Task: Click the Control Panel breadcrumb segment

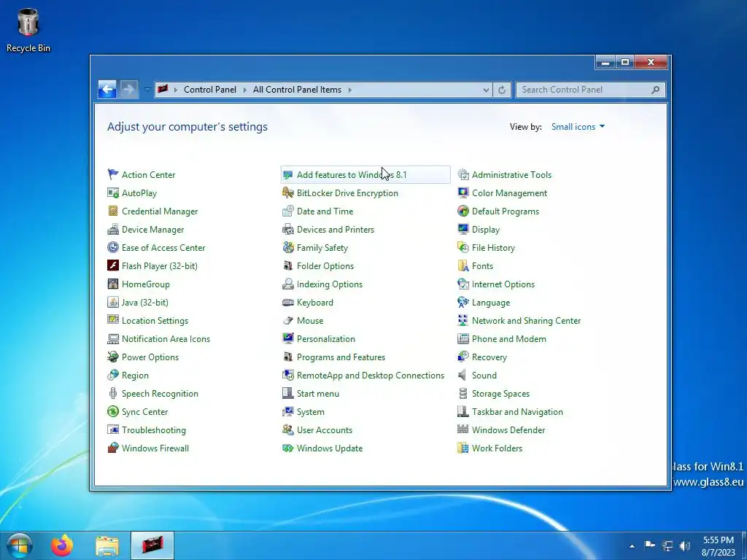Action: pos(210,90)
